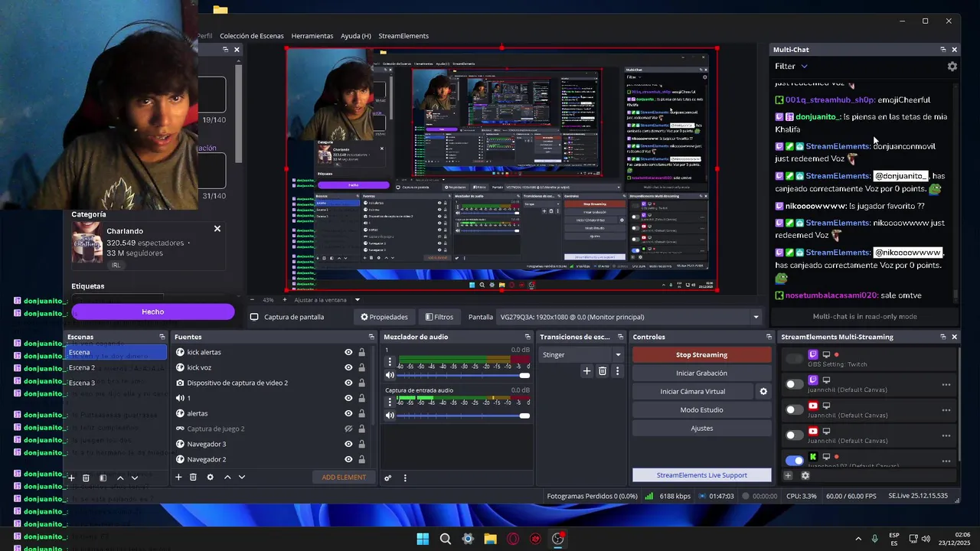Screen dimensions: 980x551
Task: Add a multi-streaming output with plus icon
Action: tap(788, 476)
